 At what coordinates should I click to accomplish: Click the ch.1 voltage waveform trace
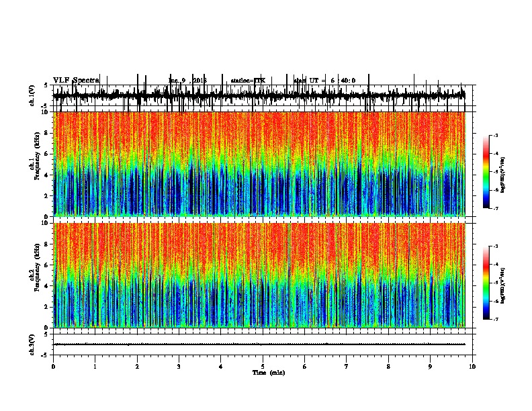coord(259,95)
